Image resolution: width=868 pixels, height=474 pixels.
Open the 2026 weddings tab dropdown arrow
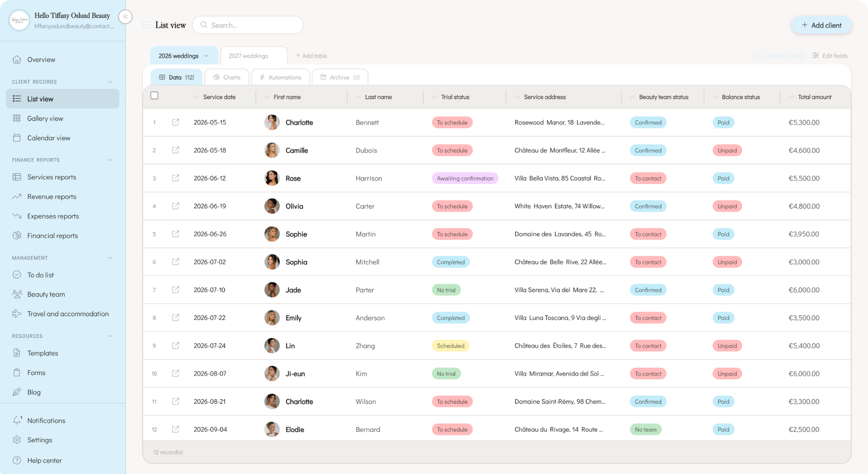point(206,56)
